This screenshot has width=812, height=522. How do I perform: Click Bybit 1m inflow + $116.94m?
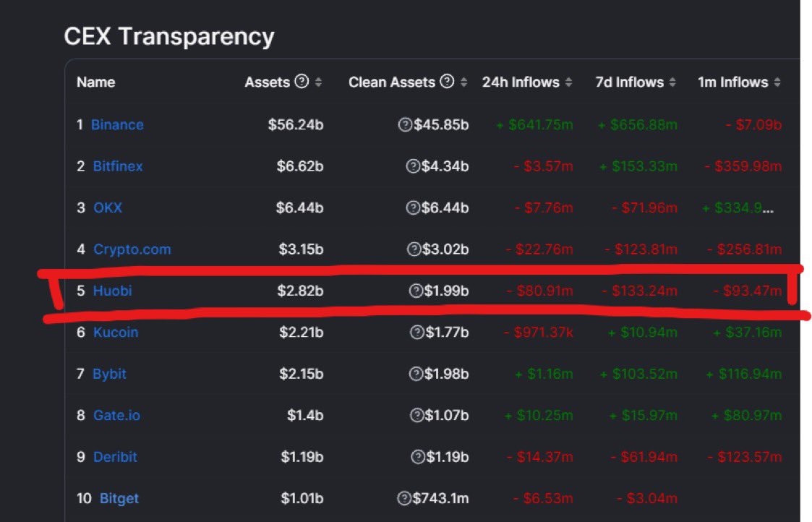[743, 374]
